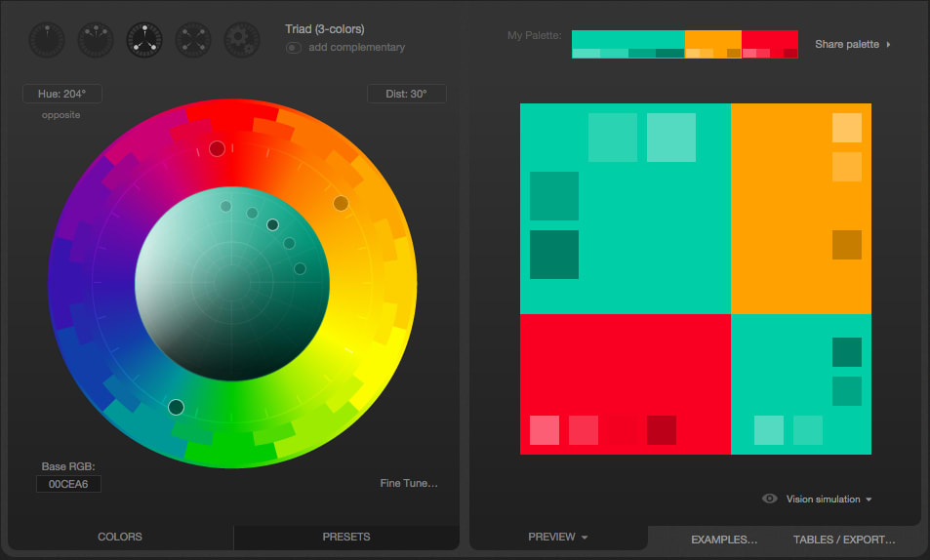Click the dark green square in small teal block
The image size is (930, 560).
click(847, 352)
